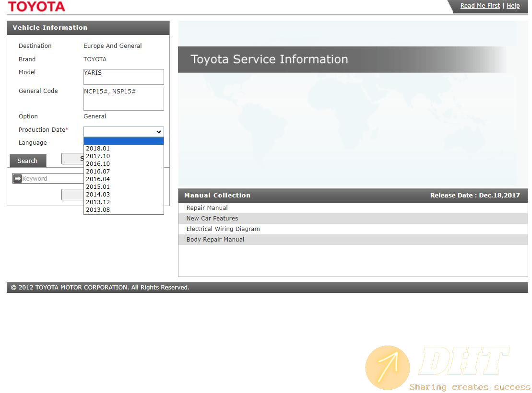
Task: Select the blank highlighted option in date list
Action: click(x=123, y=141)
